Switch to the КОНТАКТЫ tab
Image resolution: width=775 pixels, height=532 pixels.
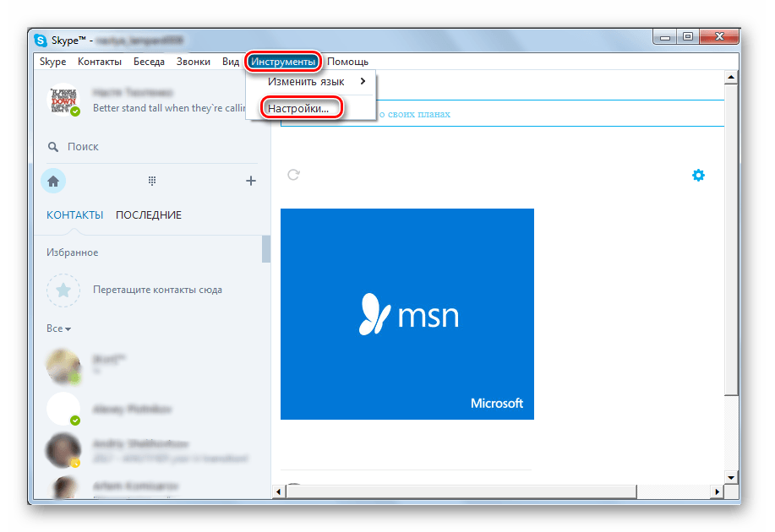[x=75, y=215]
